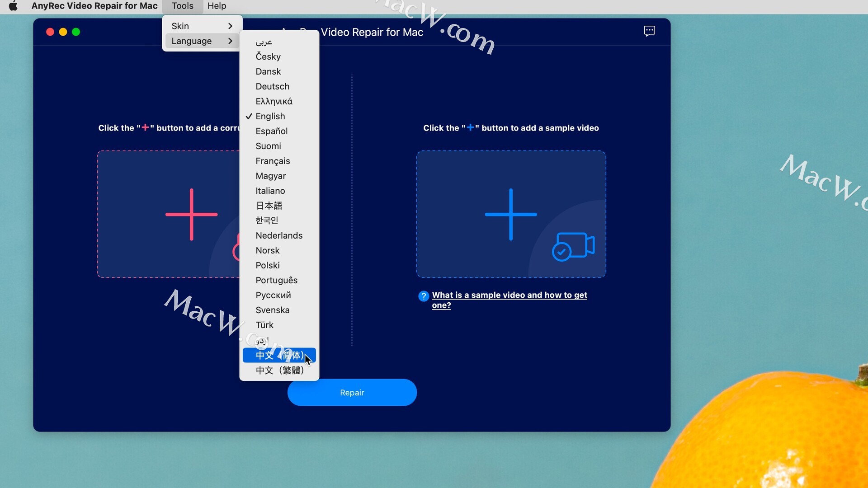
Task: Click the Language submenu chevron arrow
Action: pos(231,41)
